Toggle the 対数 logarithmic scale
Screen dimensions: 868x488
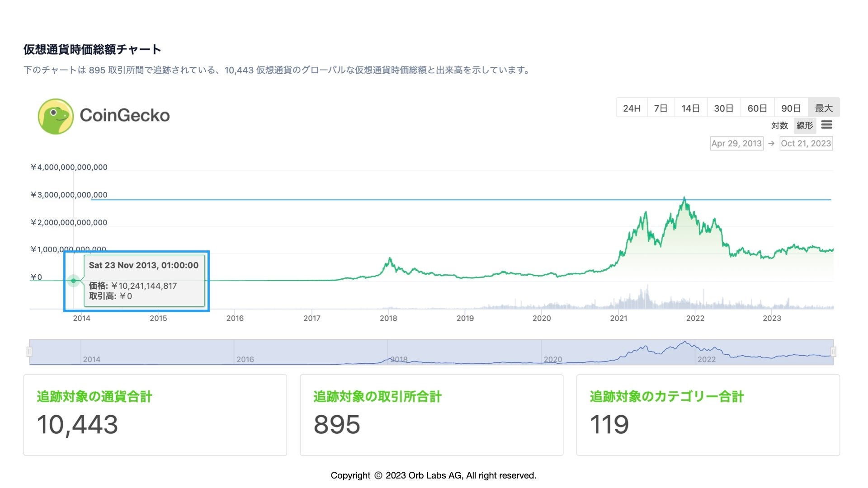coord(779,125)
